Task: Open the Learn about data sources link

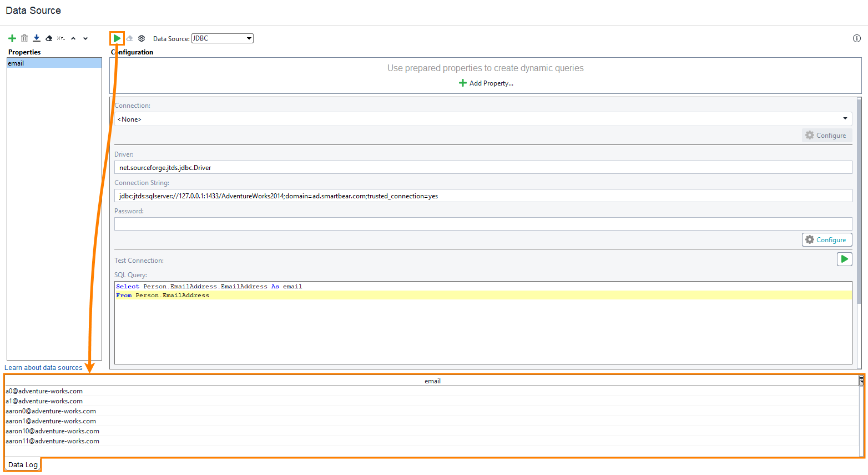Action: pyautogui.click(x=44, y=367)
